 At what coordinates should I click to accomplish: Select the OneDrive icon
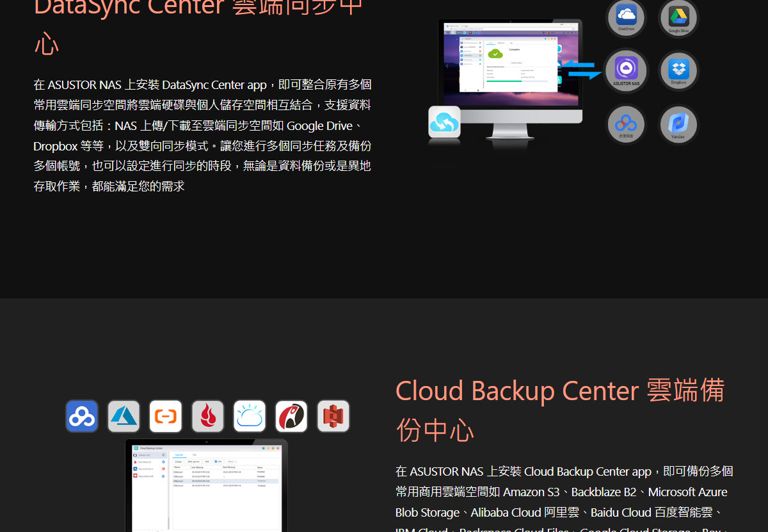626,15
